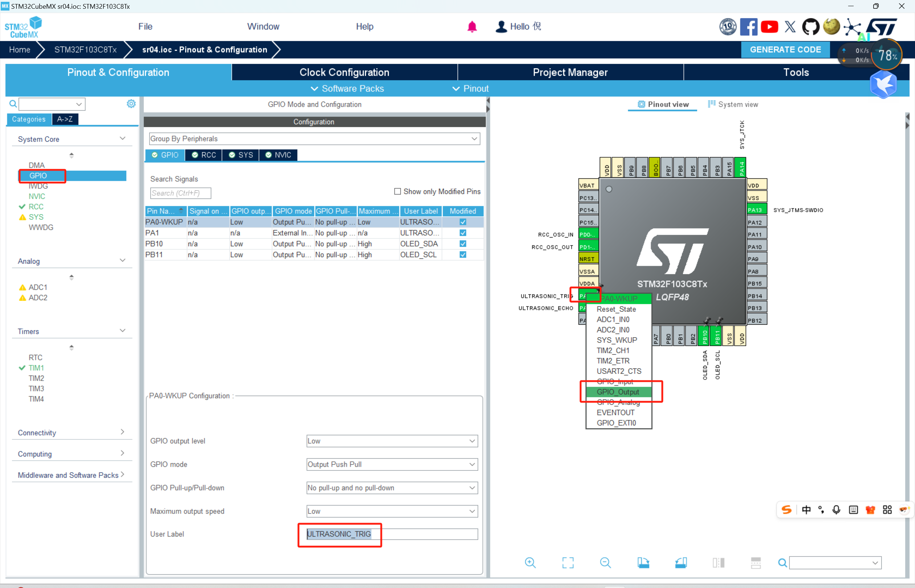Open the Facebook icon link
The height and width of the screenshot is (588, 915).
pos(748,27)
